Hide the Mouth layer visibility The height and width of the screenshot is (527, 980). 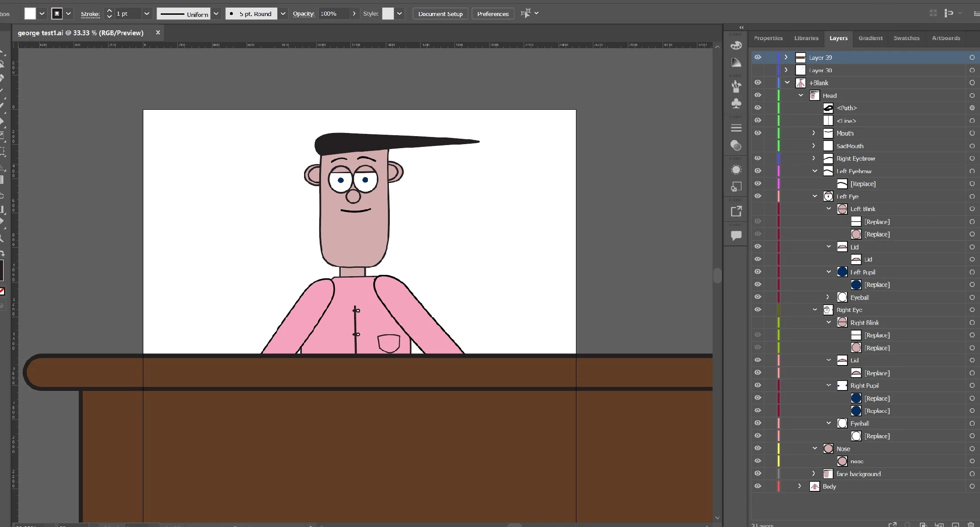758,133
